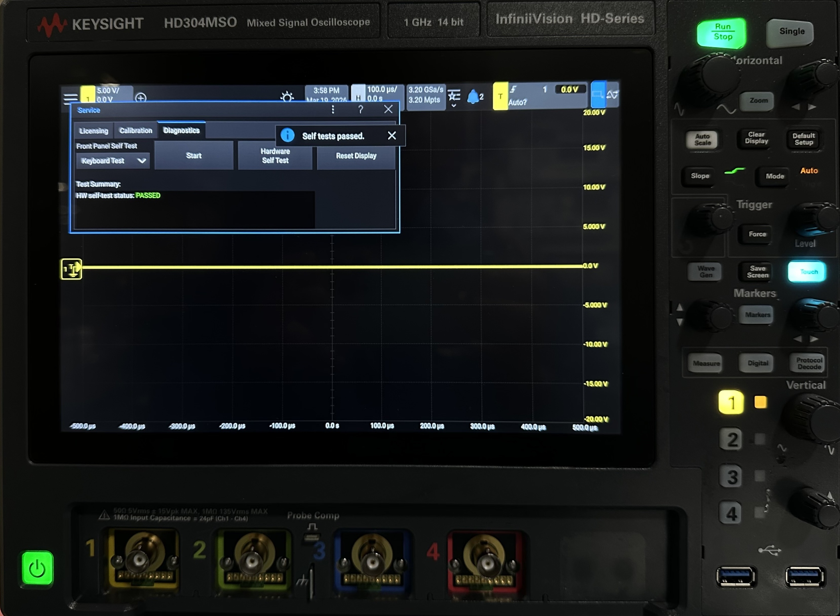840x616 pixels.
Task: Close the Service dialog
Action: [x=388, y=109]
